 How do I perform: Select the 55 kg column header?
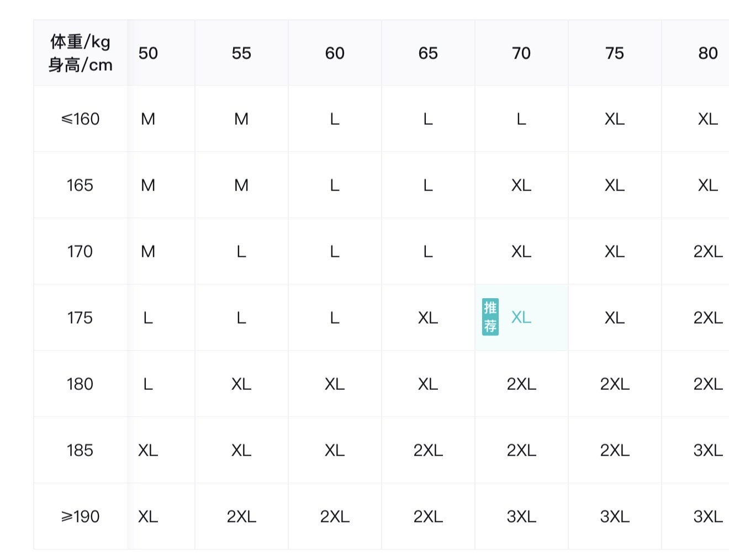tap(241, 53)
